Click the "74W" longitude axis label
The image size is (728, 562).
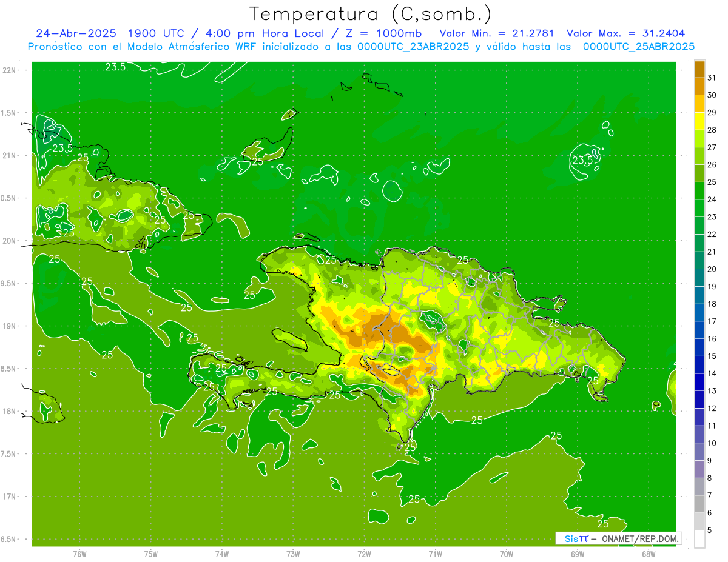pyautogui.click(x=222, y=554)
